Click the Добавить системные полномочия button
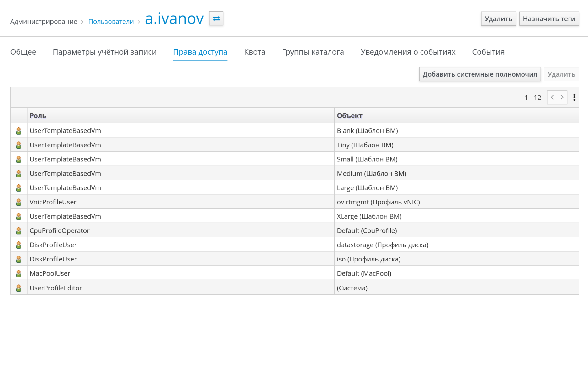 tap(479, 74)
